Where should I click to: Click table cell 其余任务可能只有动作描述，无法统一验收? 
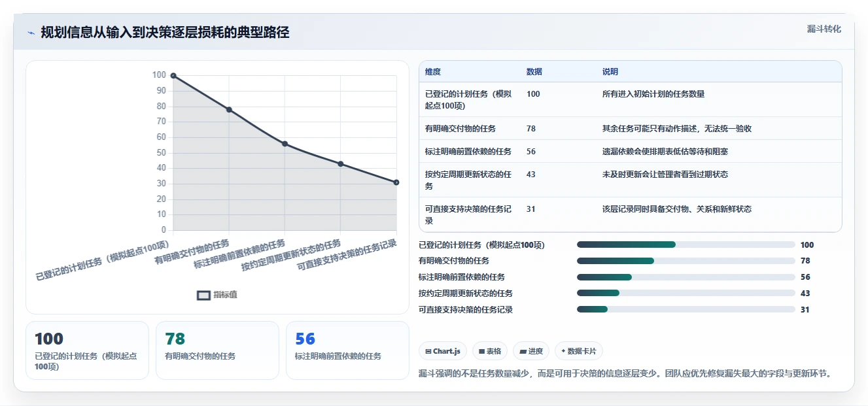(677, 129)
